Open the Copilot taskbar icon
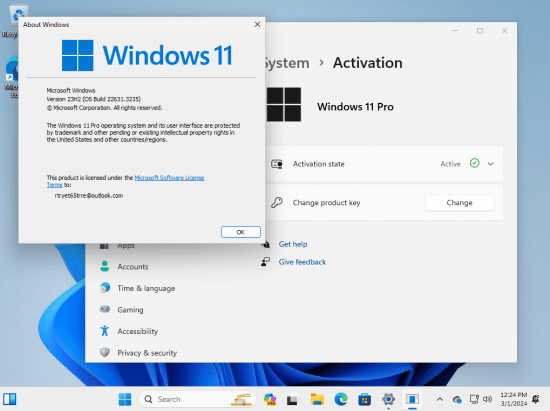Image resolution: width=550 pixels, height=411 pixels. pos(270,399)
